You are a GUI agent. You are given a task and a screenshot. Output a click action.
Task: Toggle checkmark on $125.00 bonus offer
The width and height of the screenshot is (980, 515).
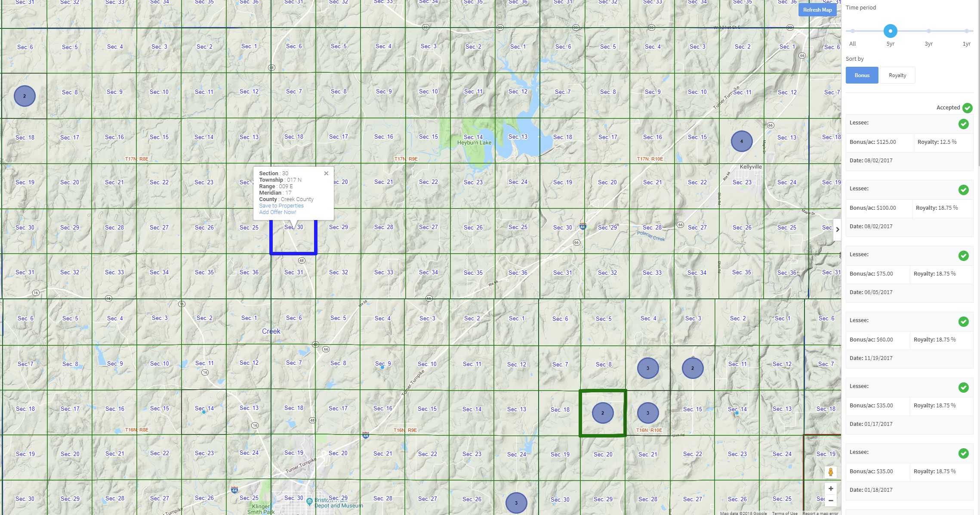pyautogui.click(x=964, y=124)
